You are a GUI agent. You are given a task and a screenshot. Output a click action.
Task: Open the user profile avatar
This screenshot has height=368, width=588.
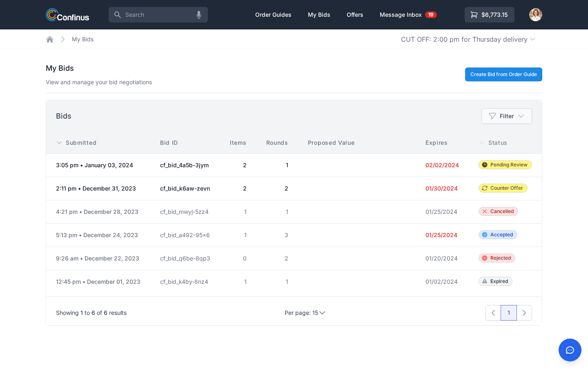click(536, 15)
